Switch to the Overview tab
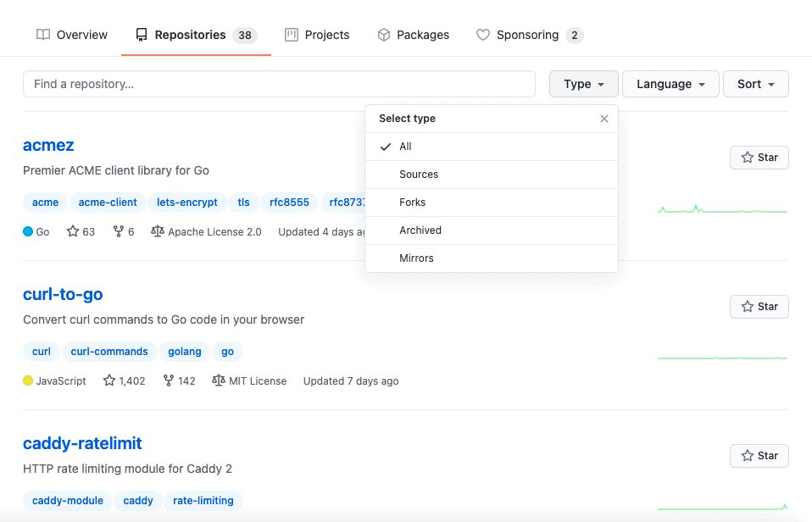812x522 pixels. (x=72, y=35)
